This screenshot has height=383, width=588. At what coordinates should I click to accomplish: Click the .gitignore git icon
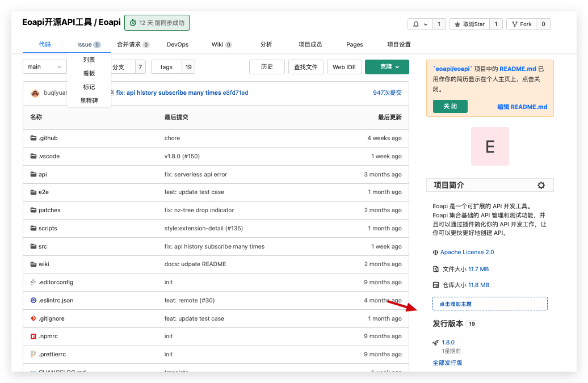coord(33,318)
